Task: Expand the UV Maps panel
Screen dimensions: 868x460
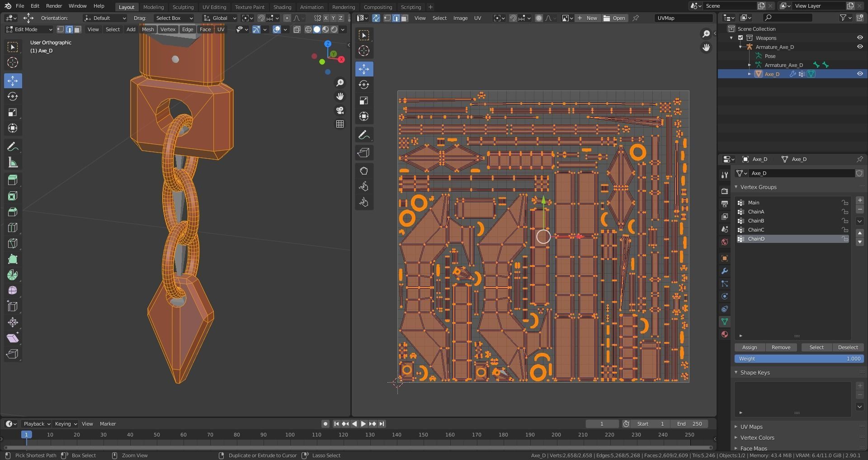Action: (751, 427)
